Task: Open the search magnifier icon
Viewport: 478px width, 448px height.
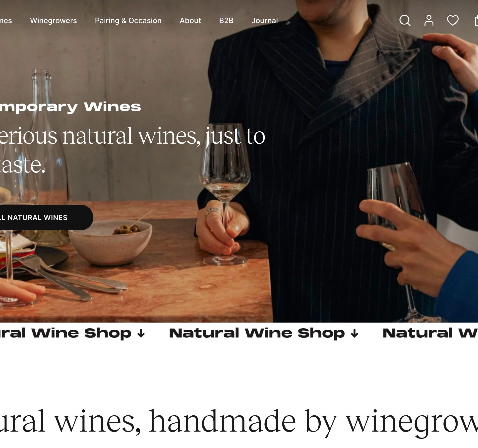Action: [405, 20]
